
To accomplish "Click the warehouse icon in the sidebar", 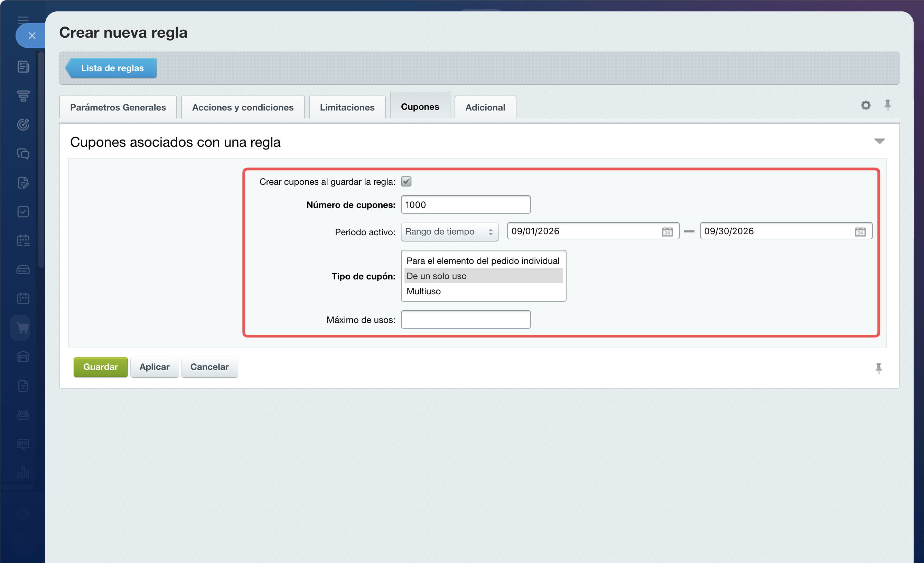I will pos(23,356).
